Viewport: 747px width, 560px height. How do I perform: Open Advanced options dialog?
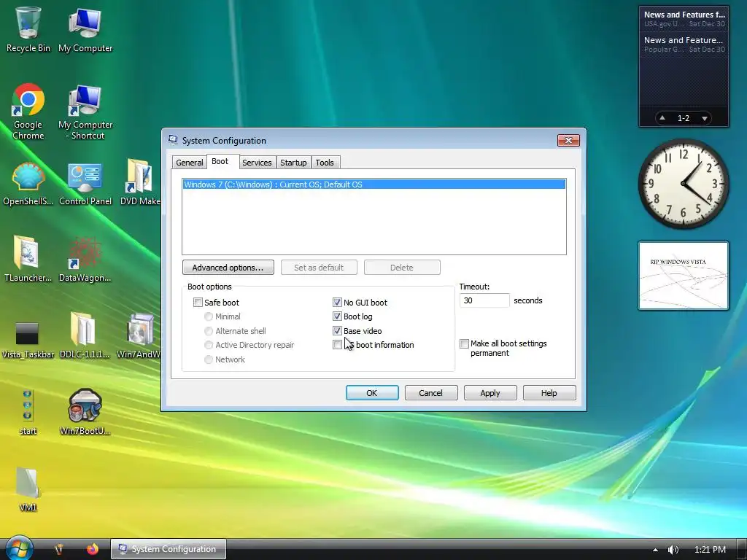pyautogui.click(x=228, y=267)
